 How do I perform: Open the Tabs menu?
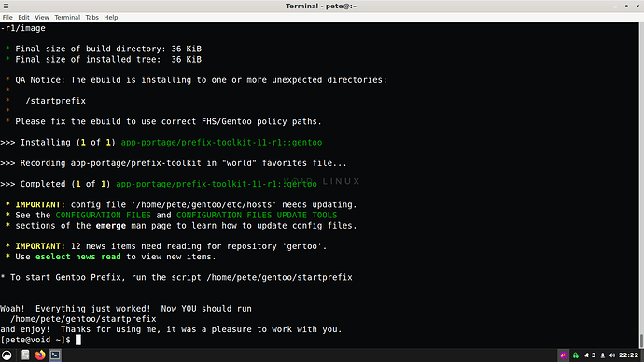tap(91, 17)
